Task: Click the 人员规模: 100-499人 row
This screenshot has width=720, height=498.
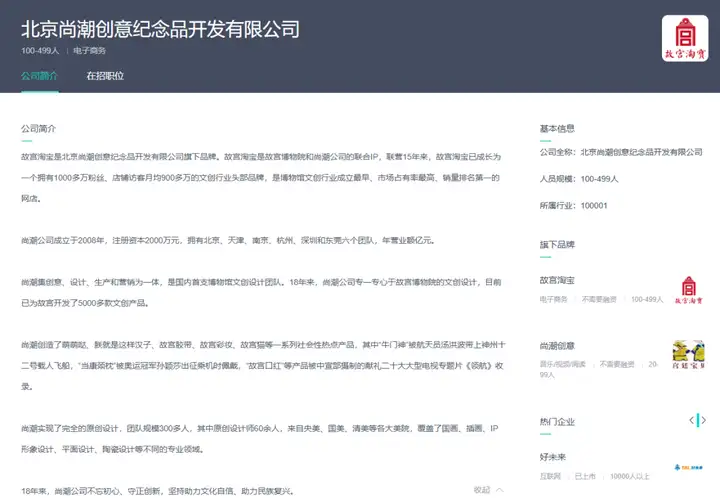Action: point(579,179)
